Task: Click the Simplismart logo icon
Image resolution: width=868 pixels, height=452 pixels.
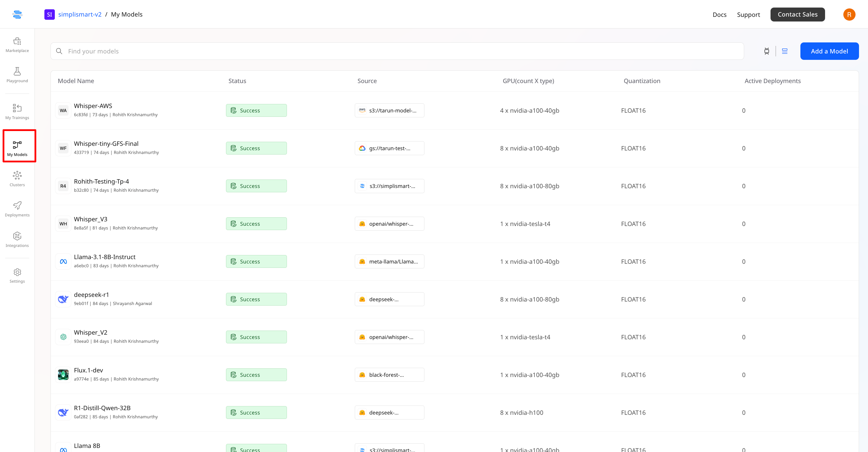Action: (17, 15)
